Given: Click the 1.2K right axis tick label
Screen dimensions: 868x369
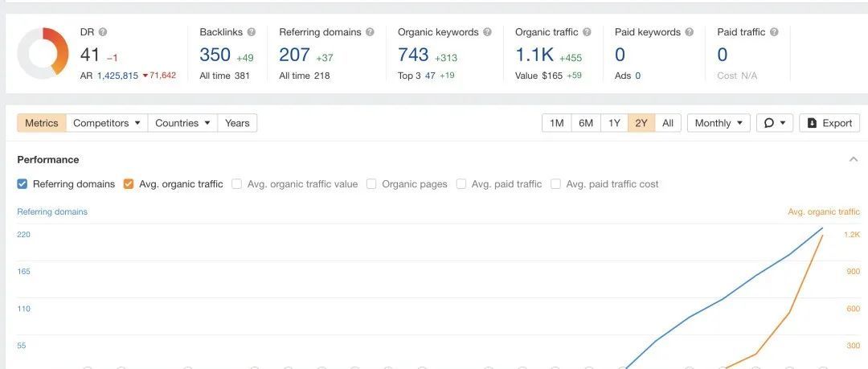Looking at the screenshot, I should [x=852, y=235].
